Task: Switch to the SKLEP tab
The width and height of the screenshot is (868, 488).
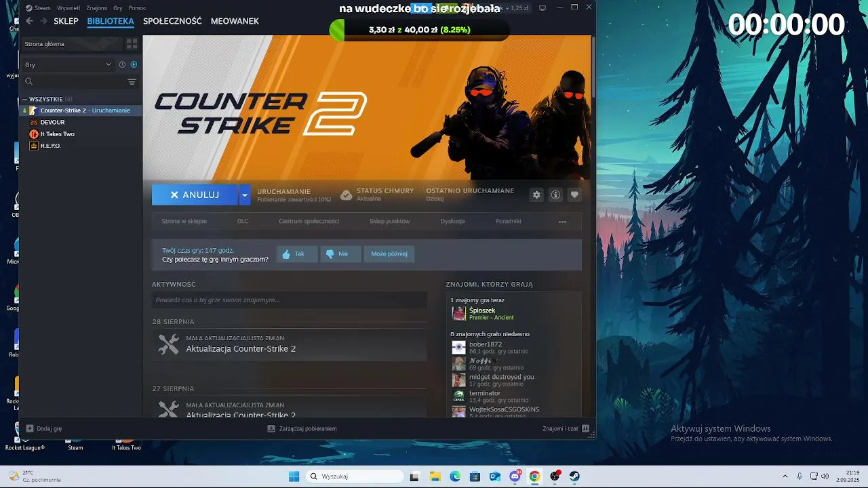Action: (66, 21)
